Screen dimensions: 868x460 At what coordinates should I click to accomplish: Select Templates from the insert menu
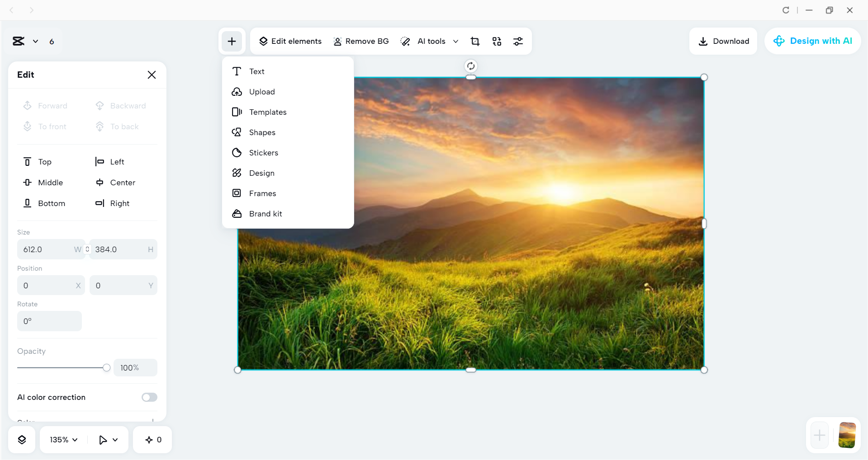coord(268,112)
